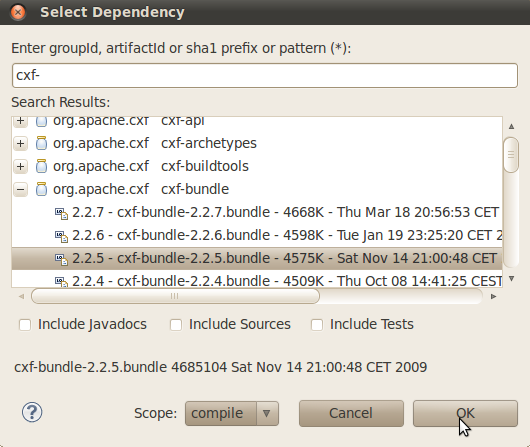Select the 2.2.7 cxf-bundle-2.2.7.bundle row

pos(257,212)
